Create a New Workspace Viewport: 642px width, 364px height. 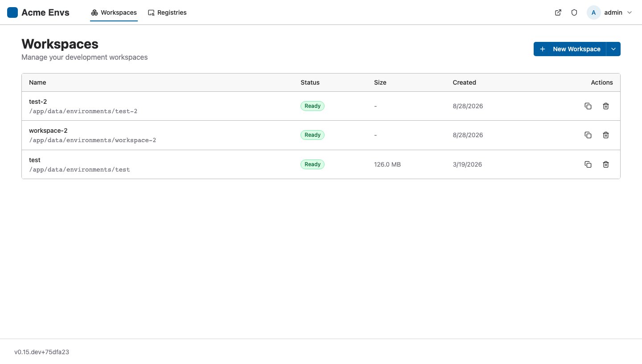(x=570, y=49)
